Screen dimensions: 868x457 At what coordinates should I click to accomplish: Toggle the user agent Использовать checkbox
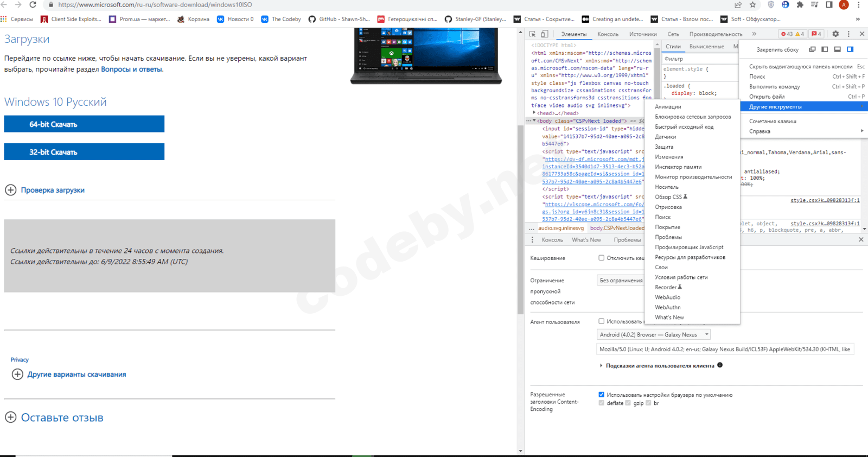point(601,321)
